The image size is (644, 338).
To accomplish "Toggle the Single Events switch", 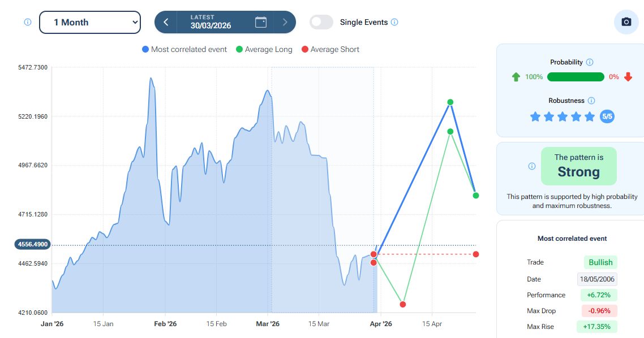I will click(x=321, y=22).
